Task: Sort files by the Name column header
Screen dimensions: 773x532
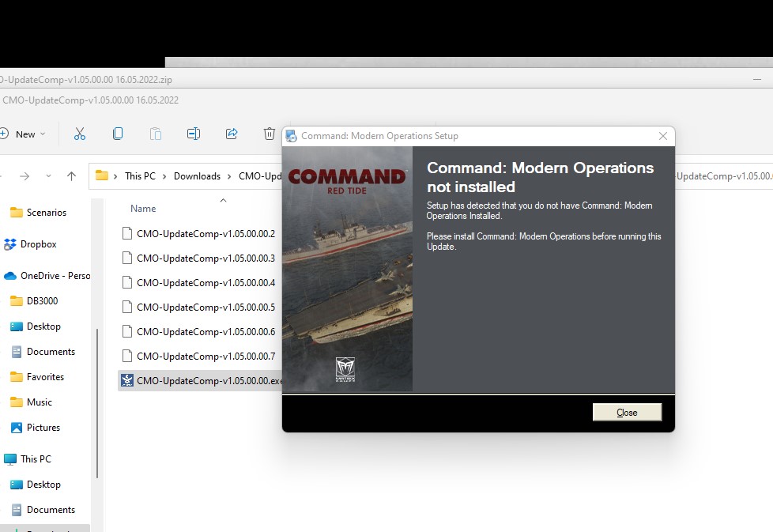Action: tap(143, 209)
